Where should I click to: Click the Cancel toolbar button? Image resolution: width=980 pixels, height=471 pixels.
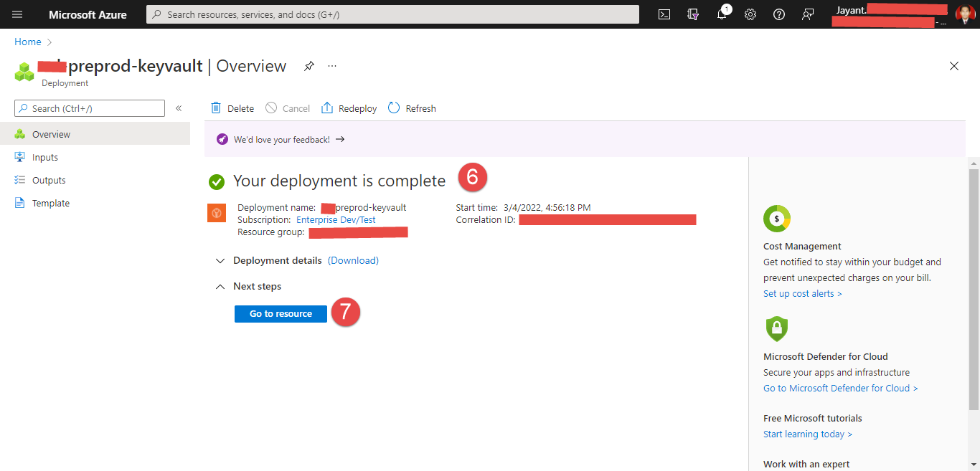(x=288, y=108)
